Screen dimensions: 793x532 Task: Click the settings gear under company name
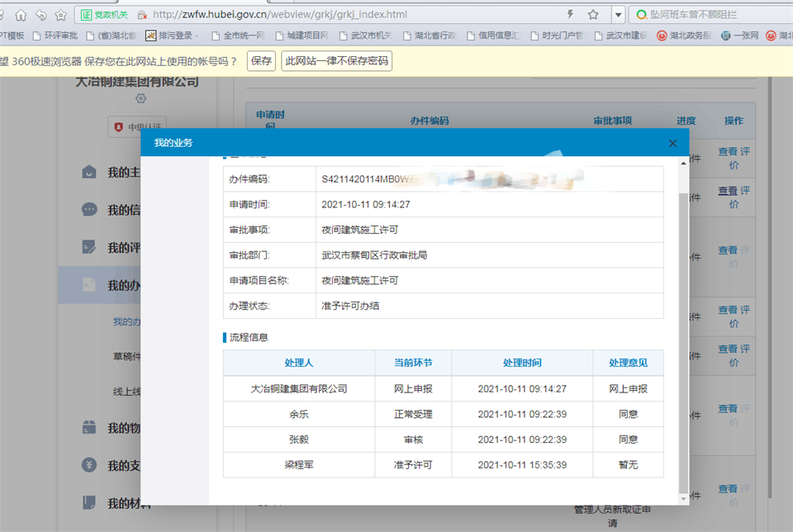pos(140,98)
